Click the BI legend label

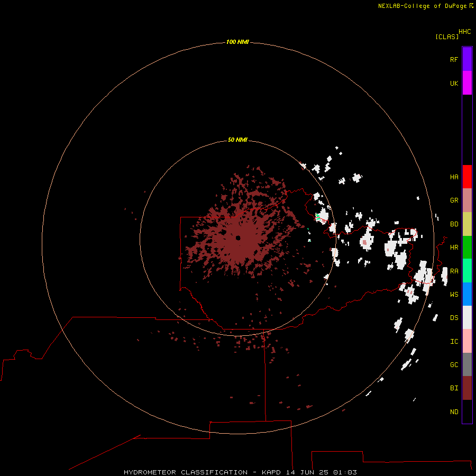click(454, 388)
